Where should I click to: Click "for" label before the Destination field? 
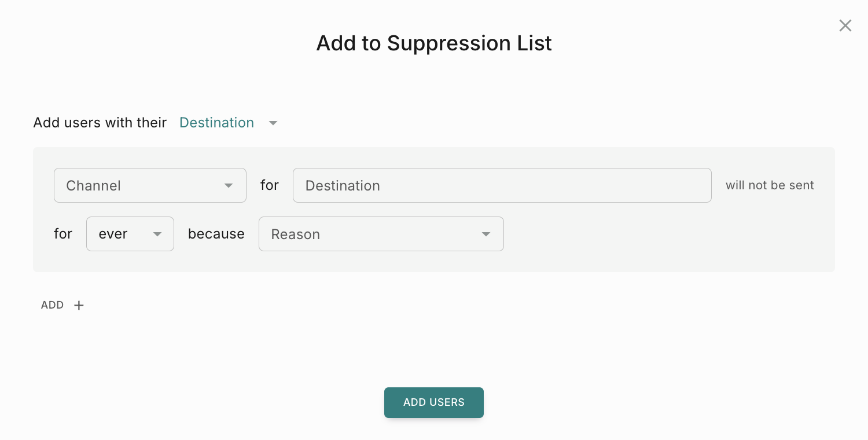(270, 185)
